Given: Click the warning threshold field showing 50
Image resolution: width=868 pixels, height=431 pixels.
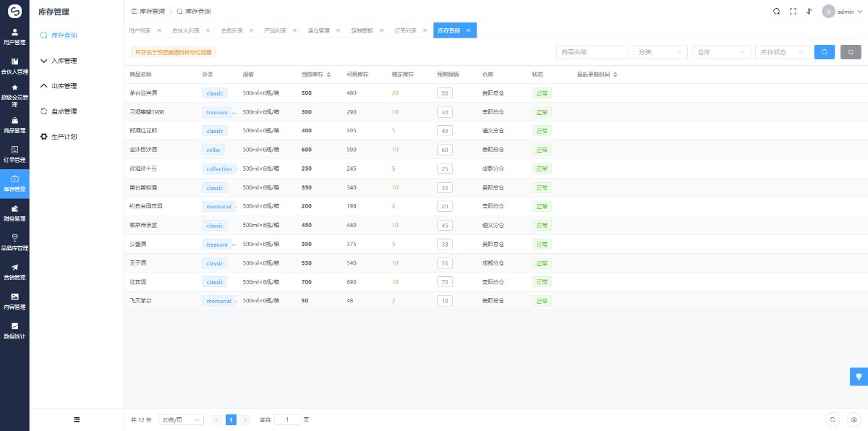Looking at the screenshot, I should point(445,93).
